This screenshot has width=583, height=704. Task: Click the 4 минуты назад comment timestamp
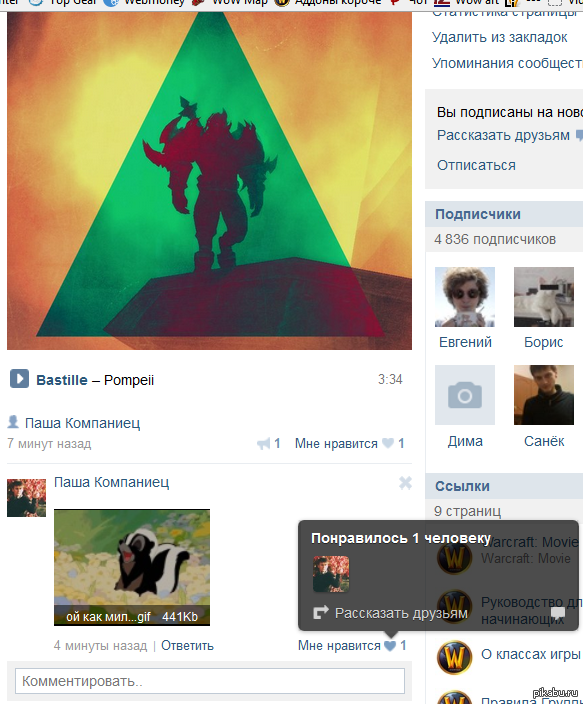click(100, 646)
